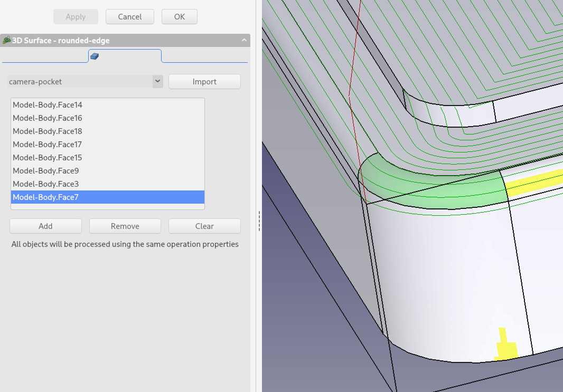This screenshot has width=563, height=392.
Task: Click the highlighted Model-Body.Face7 entry
Action: point(46,197)
